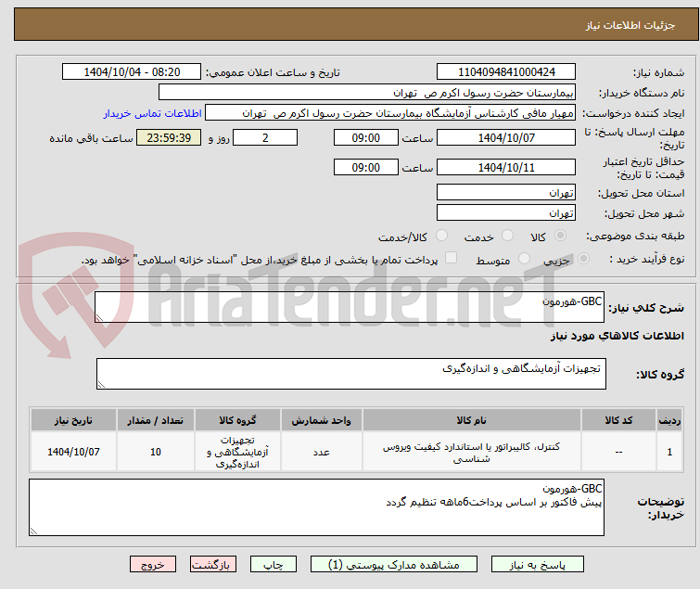
Task: Select the متوسط purchase type radio
Action: (x=524, y=259)
